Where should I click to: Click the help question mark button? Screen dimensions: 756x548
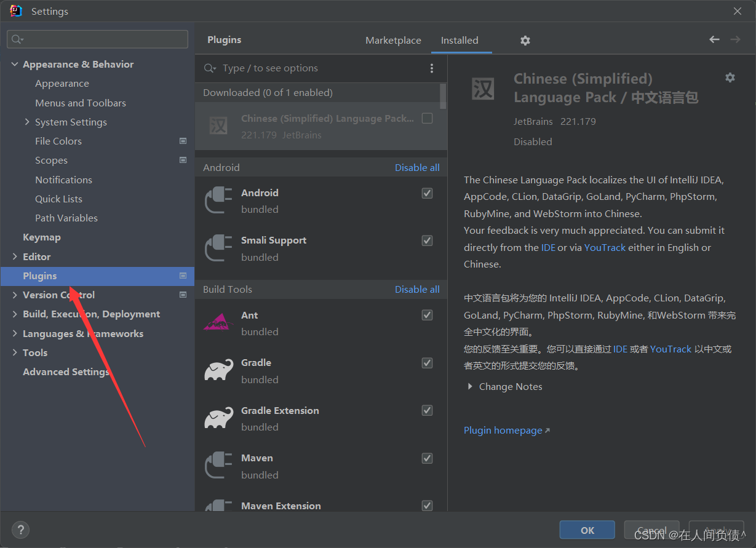(20, 530)
